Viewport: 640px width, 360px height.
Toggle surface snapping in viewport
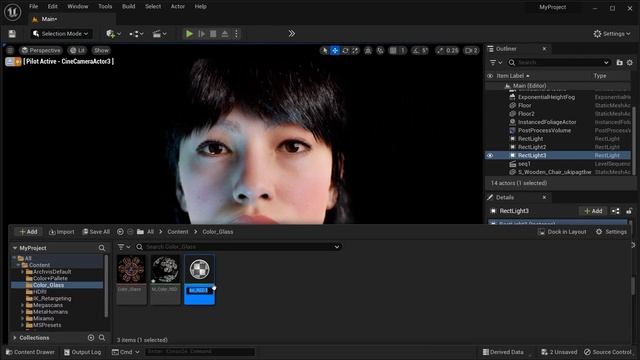[x=380, y=51]
